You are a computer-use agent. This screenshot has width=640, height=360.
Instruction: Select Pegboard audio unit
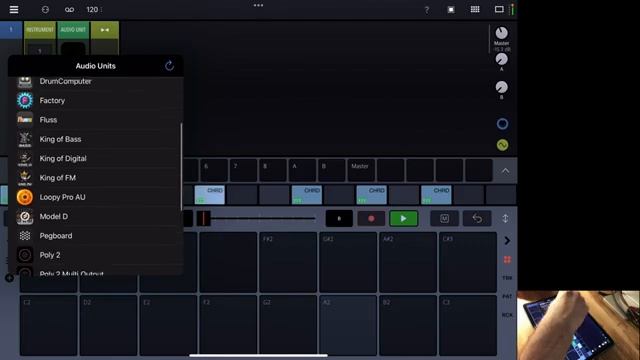tap(95, 236)
